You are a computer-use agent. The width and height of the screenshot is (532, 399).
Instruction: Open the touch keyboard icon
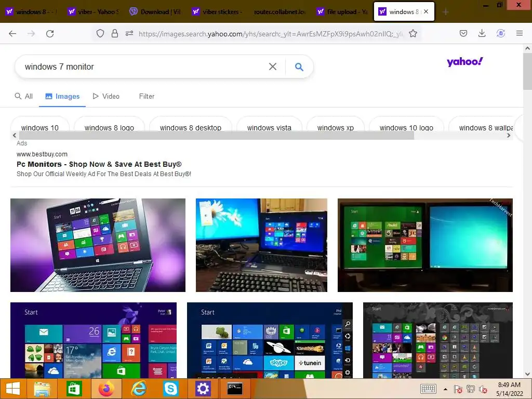[428, 389]
